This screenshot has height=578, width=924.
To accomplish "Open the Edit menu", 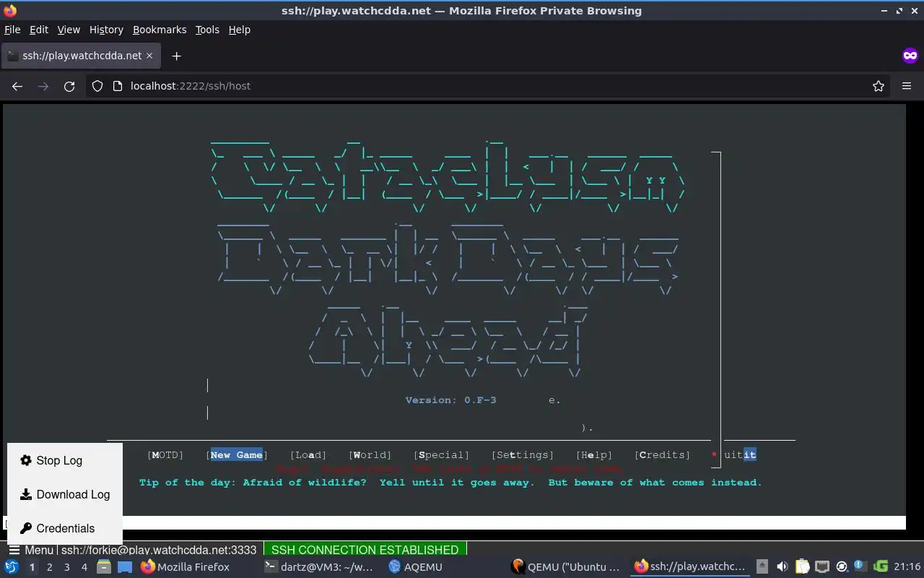I will pyautogui.click(x=39, y=30).
